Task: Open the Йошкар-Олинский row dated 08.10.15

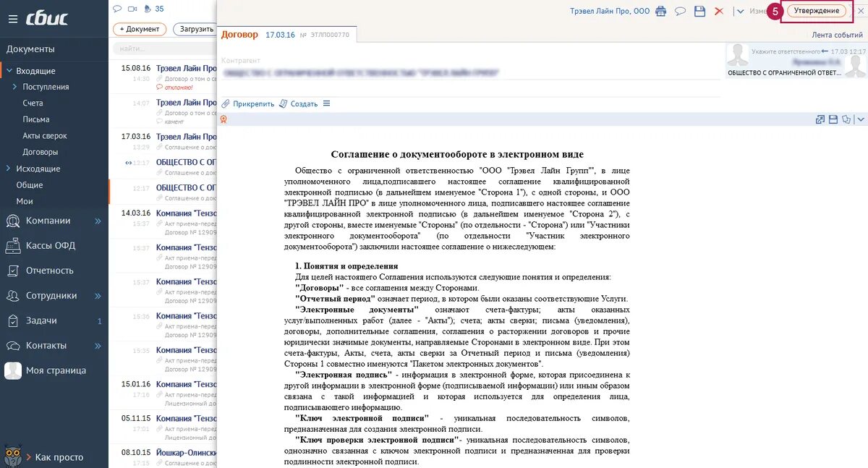Action: tap(164, 456)
